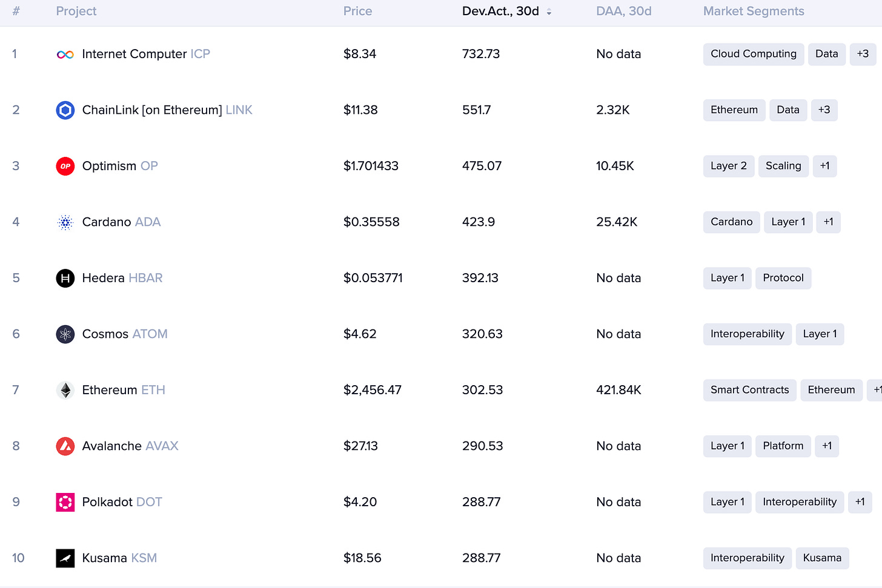Click the black Kusama bird logo

(65, 558)
